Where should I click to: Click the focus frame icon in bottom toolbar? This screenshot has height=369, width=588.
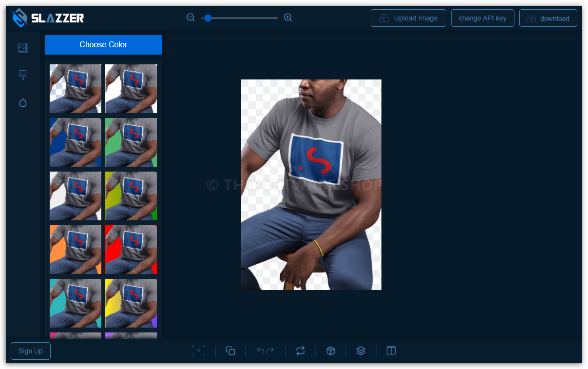198,350
